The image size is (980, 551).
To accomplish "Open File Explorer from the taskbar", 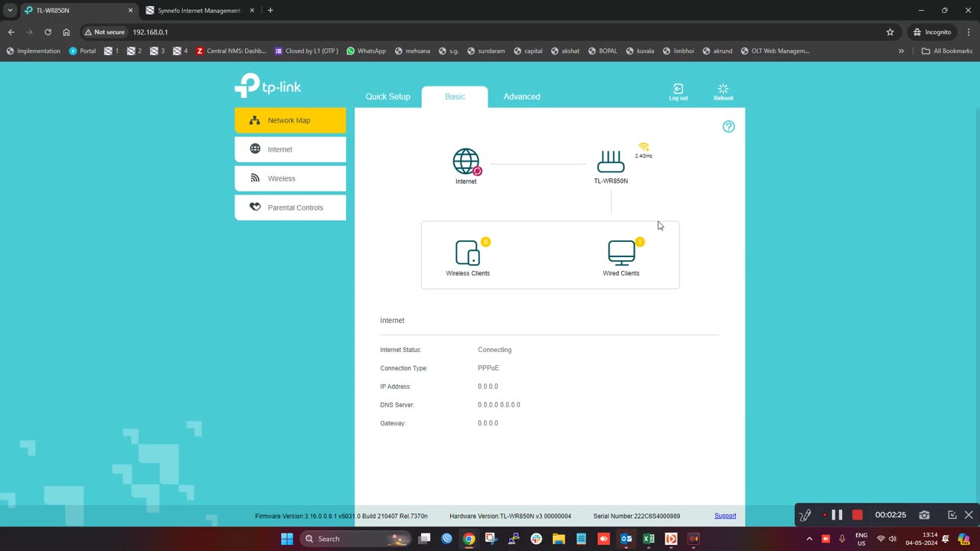I will pos(559,539).
